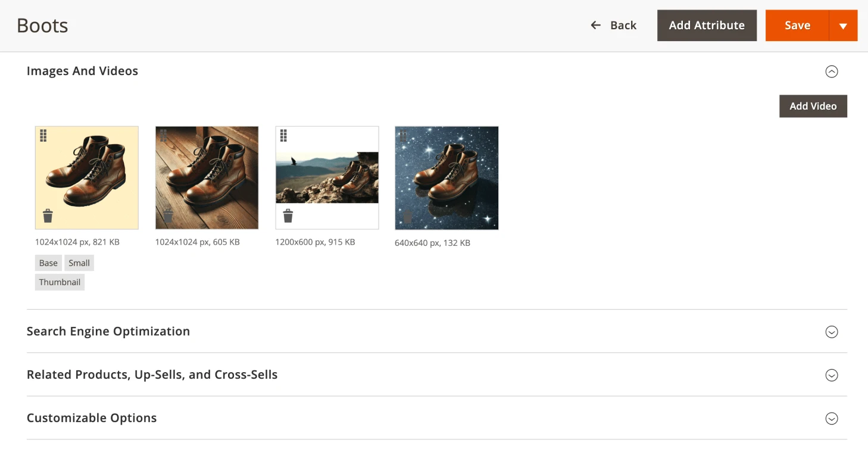Delete the first boots image using trash icon
The height and width of the screenshot is (468, 868).
48,216
